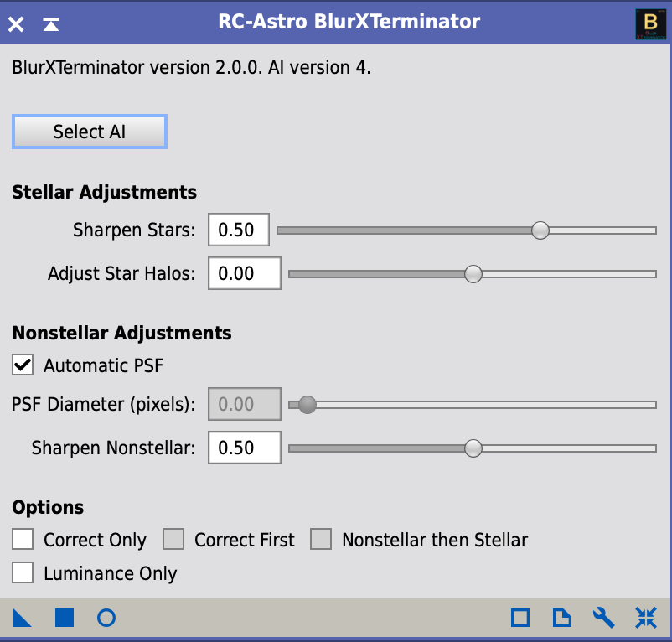The height and width of the screenshot is (642, 672).
Task: Click the New Instance triangle icon
Action: click(x=22, y=618)
